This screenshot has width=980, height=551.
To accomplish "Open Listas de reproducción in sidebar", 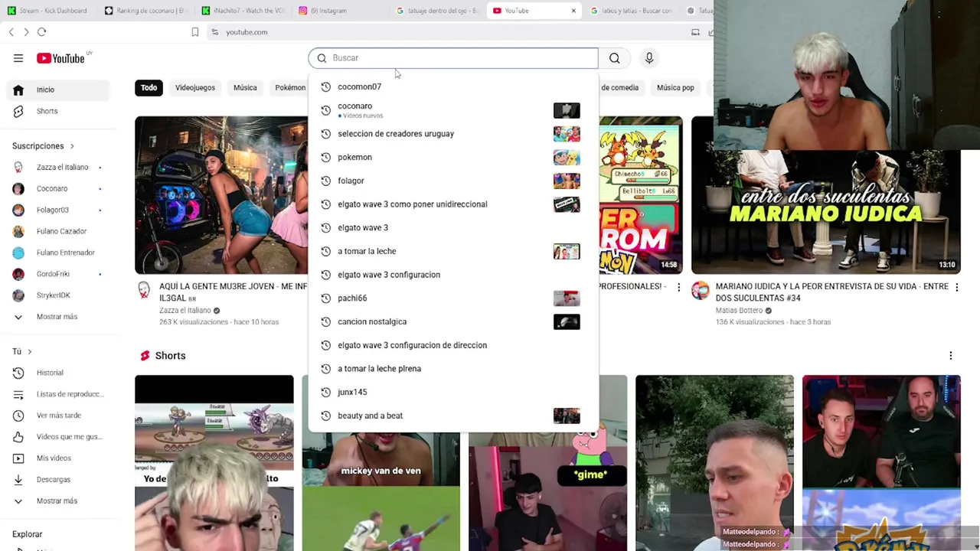I will point(57,394).
